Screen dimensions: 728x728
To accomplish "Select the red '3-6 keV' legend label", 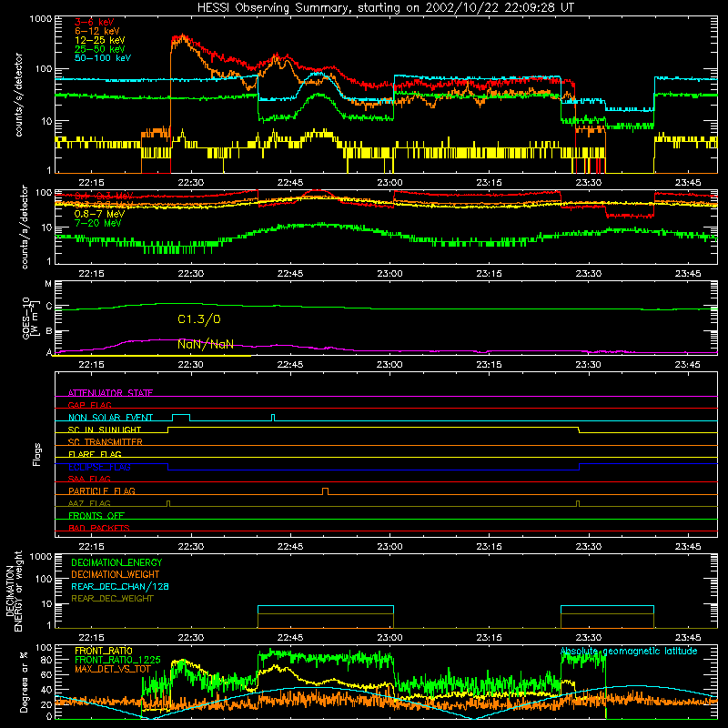I will tap(95, 22).
